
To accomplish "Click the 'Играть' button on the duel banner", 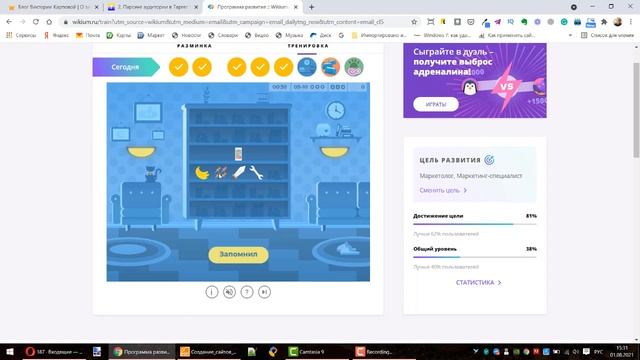I will pos(436,104).
